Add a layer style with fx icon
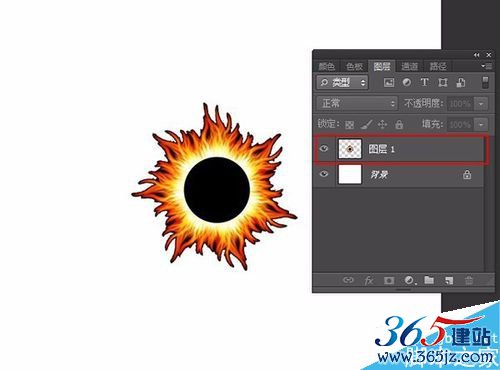This screenshot has width=500, height=370. point(369,280)
